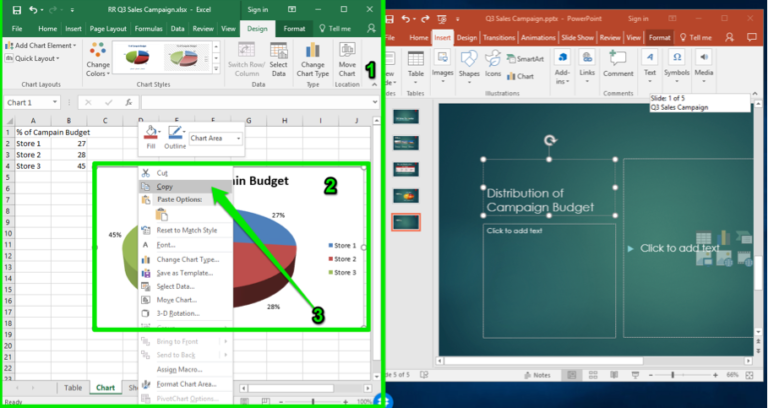Open Text options in PowerPoint ribbon

pos(649,66)
